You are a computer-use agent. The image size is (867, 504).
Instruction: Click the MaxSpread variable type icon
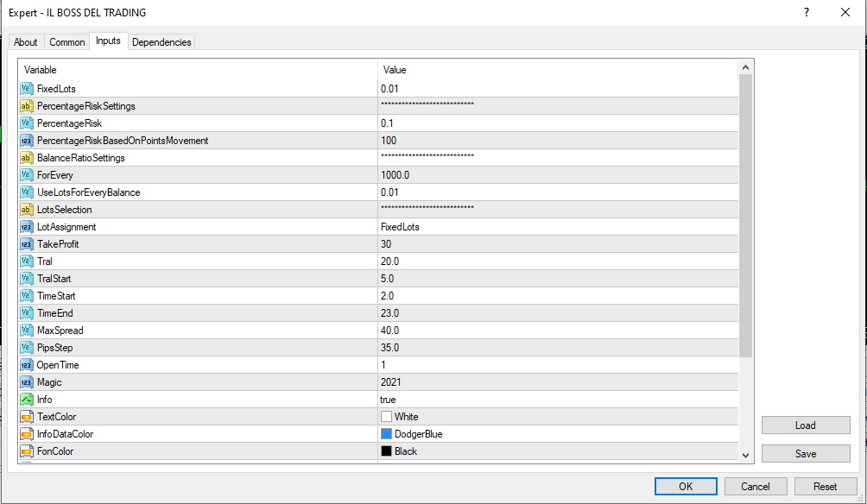(26, 331)
